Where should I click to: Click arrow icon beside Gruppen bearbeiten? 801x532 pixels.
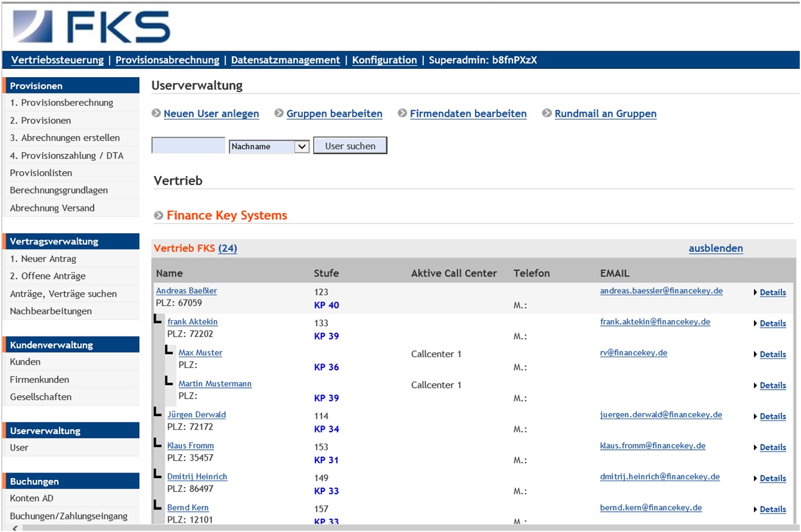click(x=279, y=113)
